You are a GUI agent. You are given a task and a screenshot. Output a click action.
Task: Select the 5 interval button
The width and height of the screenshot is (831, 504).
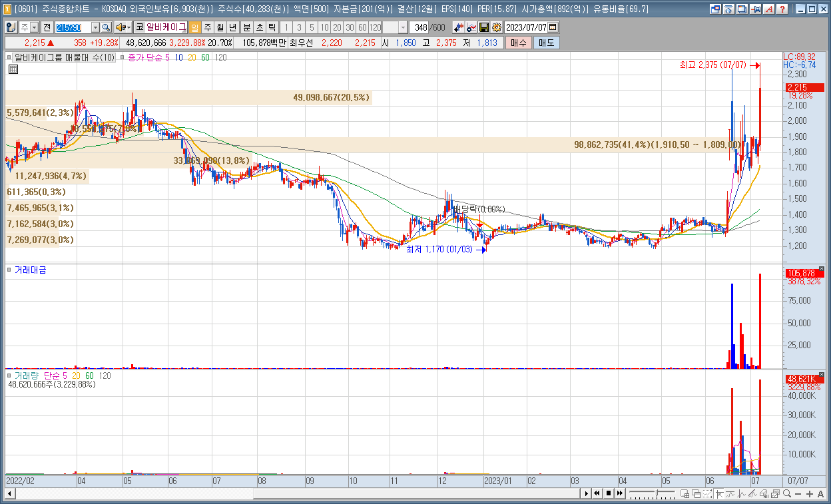click(x=311, y=27)
